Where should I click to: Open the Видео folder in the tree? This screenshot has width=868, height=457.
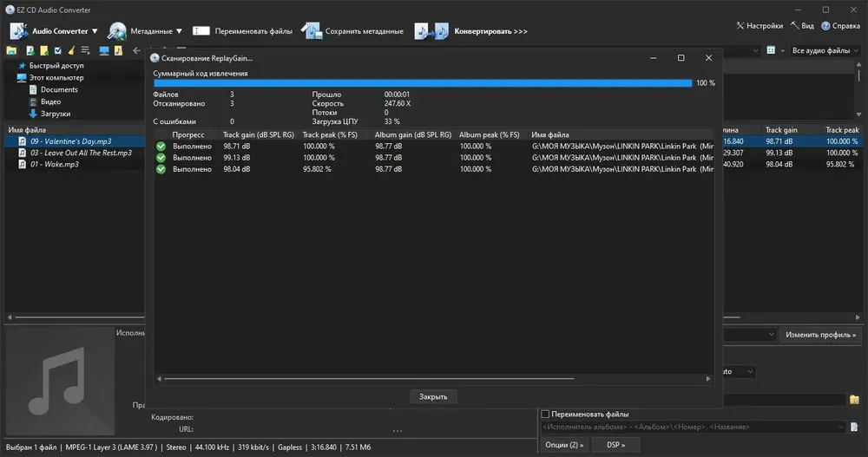50,101
